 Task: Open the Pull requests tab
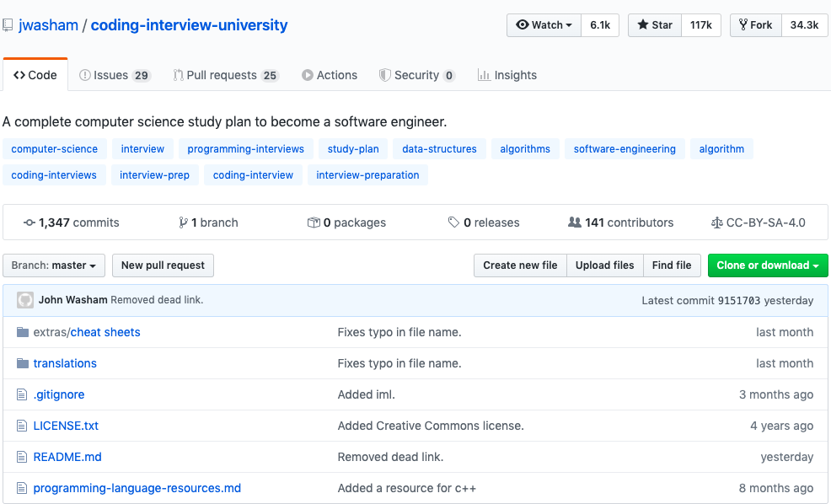225,75
